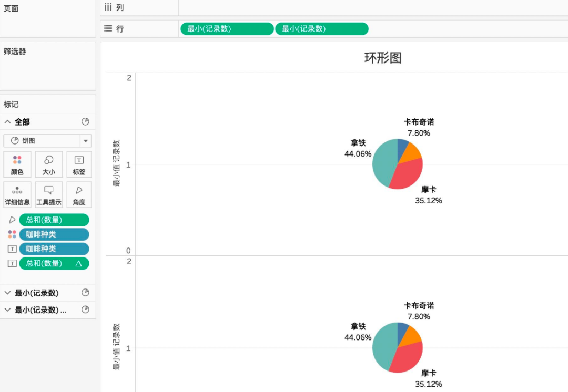Click the teal 拿铁 slice in the upper pie
Image resolution: width=568 pixels, height=392 pixels.
(x=383, y=164)
